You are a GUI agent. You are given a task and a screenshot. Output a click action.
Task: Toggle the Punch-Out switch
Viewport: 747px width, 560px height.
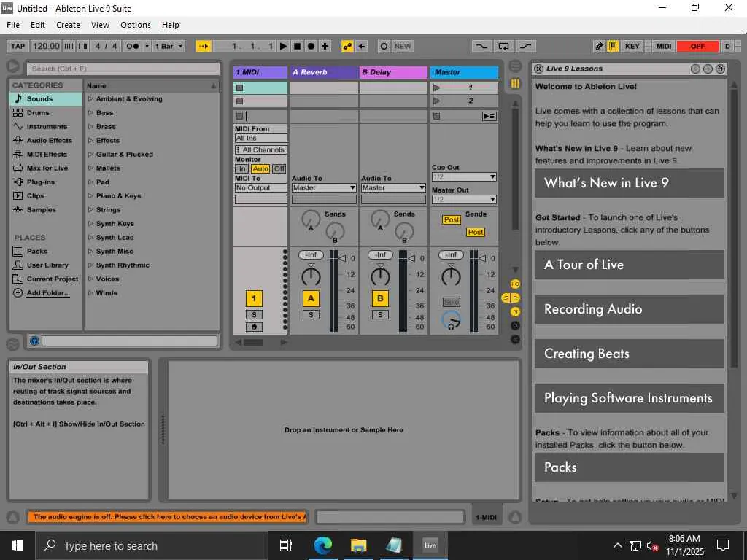(x=525, y=46)
